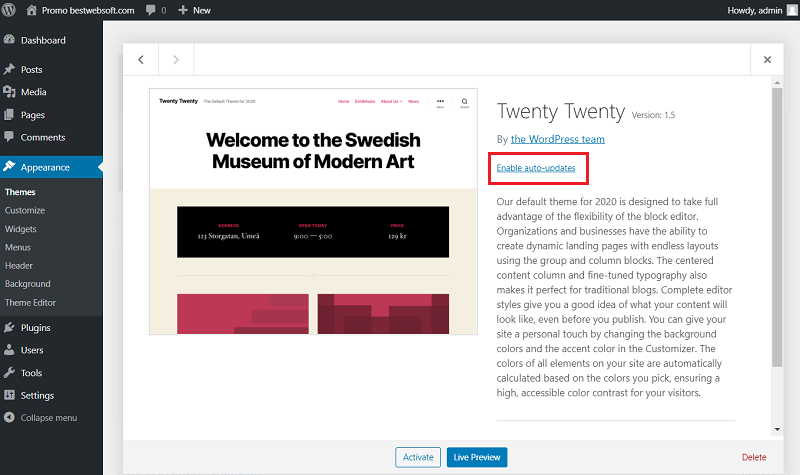The height and width of the screenshot is (475, 800).
Task: Open the comments bubble icon in admin bar
Action: coord(151,10)
